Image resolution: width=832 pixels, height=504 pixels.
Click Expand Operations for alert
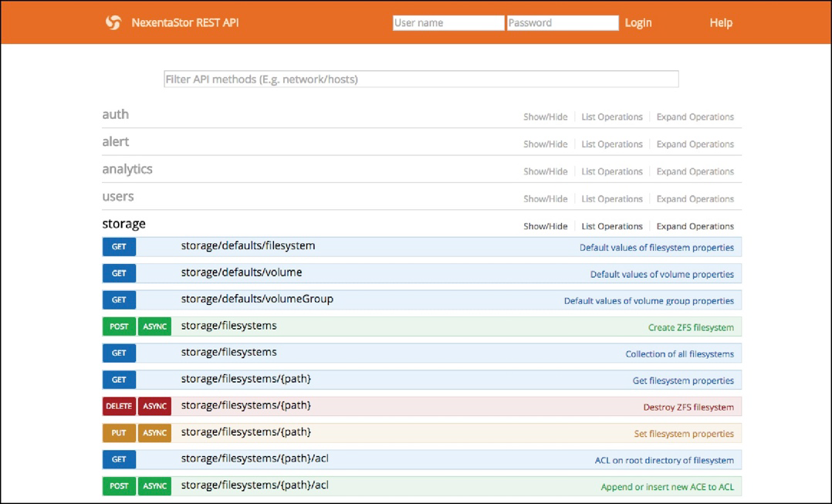[x=695, y=144]
